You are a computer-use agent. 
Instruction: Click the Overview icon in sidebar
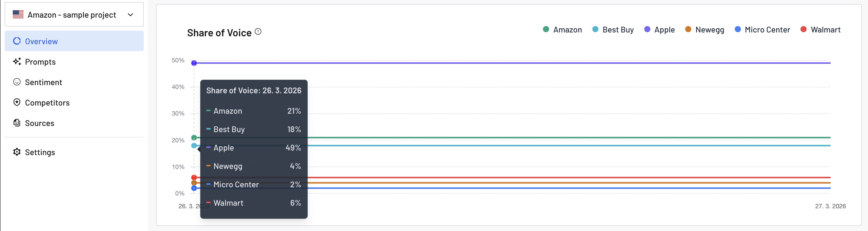click(17, 41)
